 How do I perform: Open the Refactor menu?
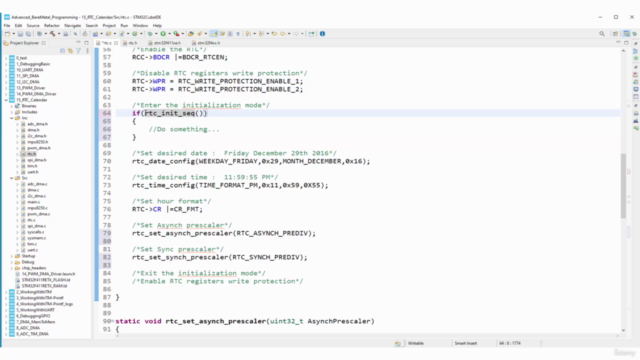coord(52,25)
